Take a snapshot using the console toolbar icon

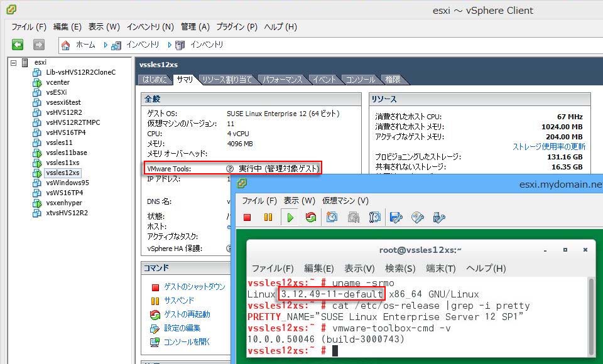(332, 218)
